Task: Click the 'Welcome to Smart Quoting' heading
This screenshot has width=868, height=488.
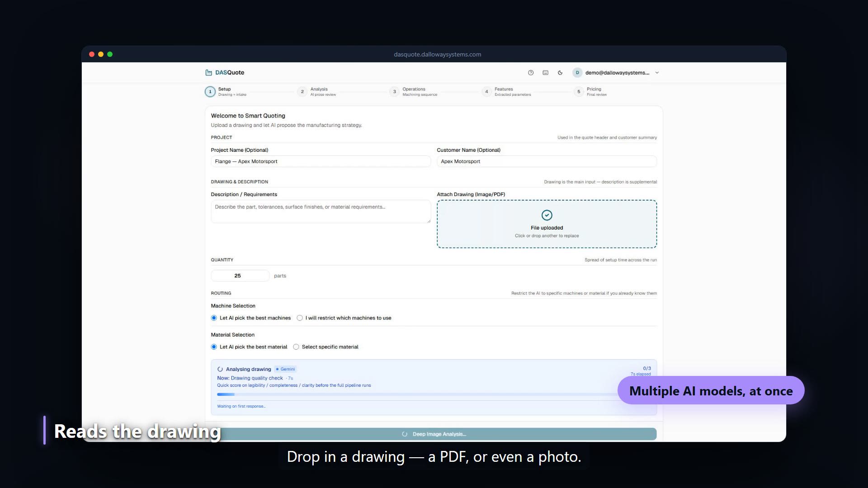Action: tap(248, 116)
